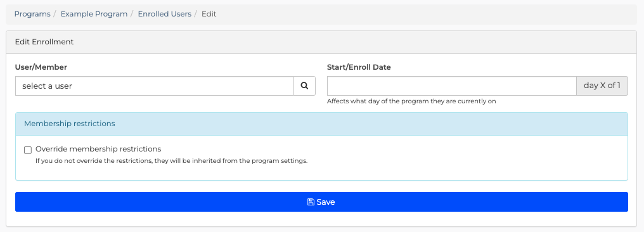Click the slash separator after Programs

(x=55, y=14)
